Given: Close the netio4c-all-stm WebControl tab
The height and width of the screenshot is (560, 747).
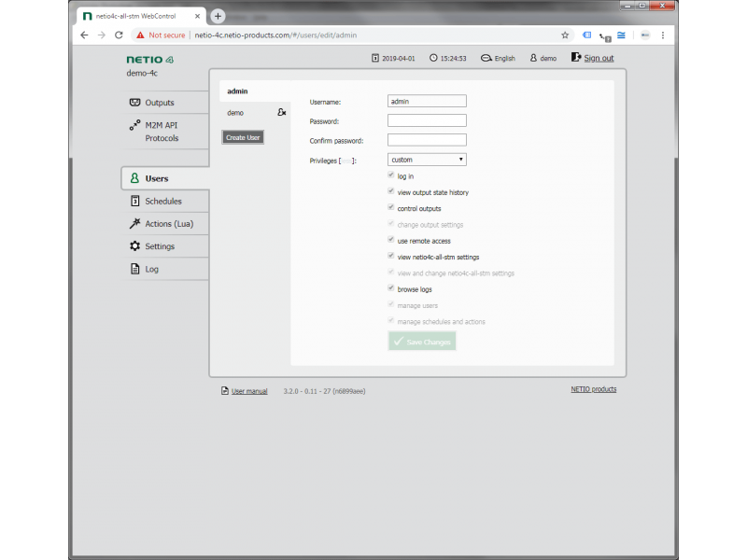Looking at the screenshot, I should pos(197,16).
